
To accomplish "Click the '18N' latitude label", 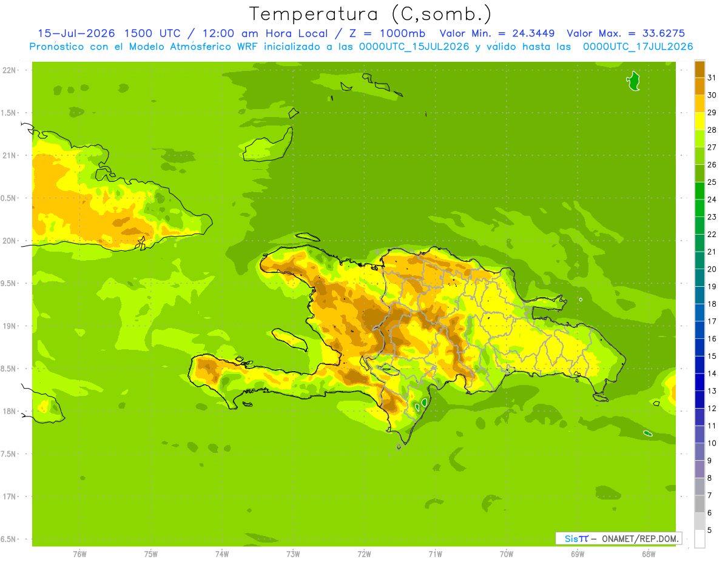I will 10,411.
